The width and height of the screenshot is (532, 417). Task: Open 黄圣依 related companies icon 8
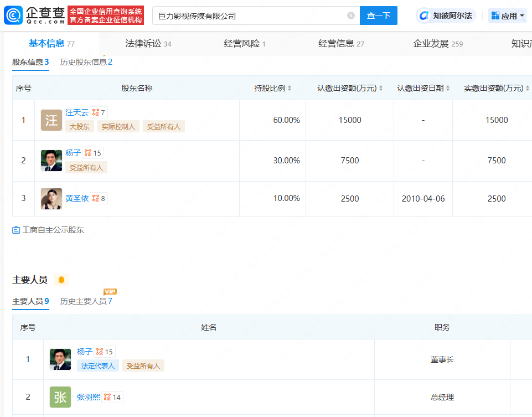click(99, 198)
